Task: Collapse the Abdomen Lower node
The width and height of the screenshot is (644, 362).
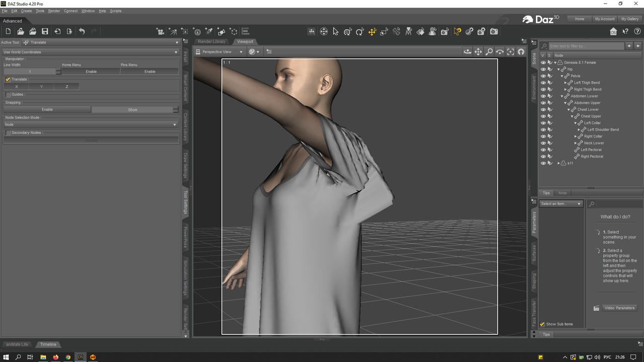Action: click(x=562, y=96)
